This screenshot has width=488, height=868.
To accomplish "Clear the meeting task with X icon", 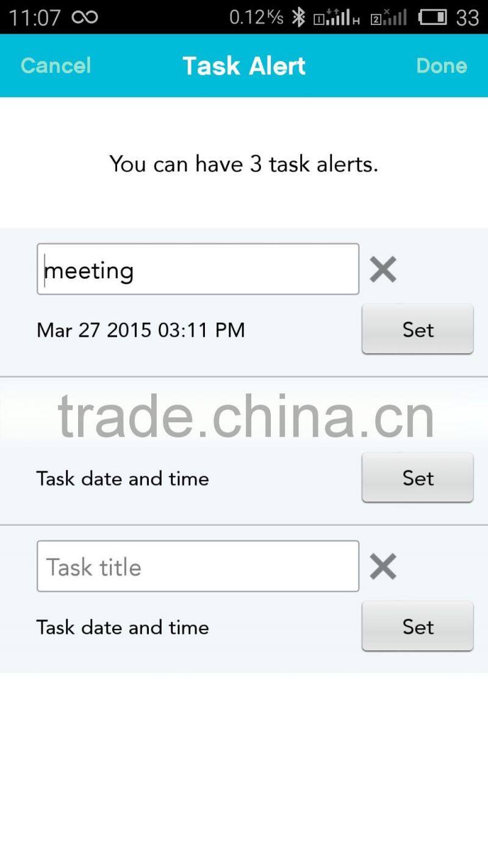I will pyautogui.click(x=383, y=270).
